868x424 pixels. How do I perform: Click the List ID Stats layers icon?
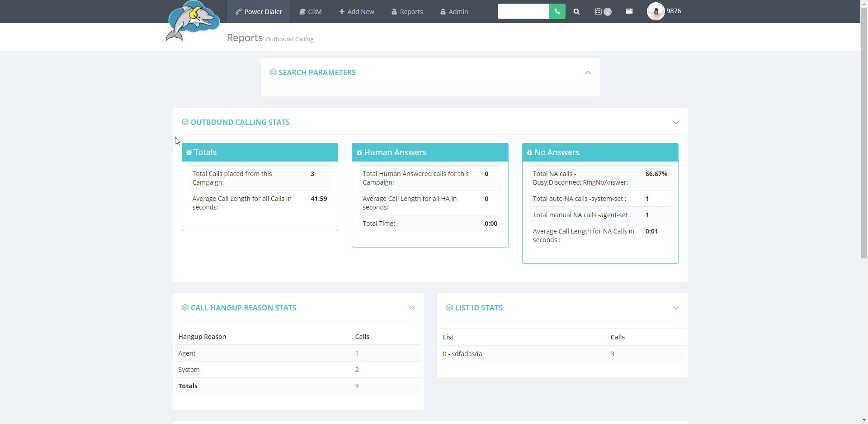pyautogui.click(x=449, y=308)
